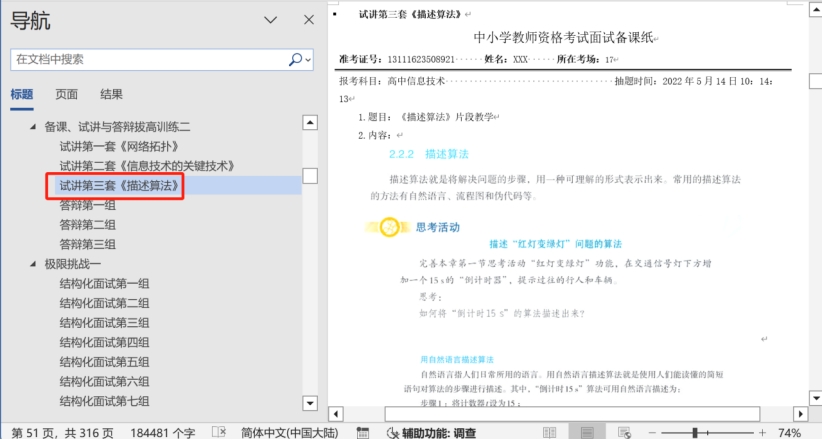Switch to the 页面 tab
Screen dimensions: 822x440
point(66,95)
